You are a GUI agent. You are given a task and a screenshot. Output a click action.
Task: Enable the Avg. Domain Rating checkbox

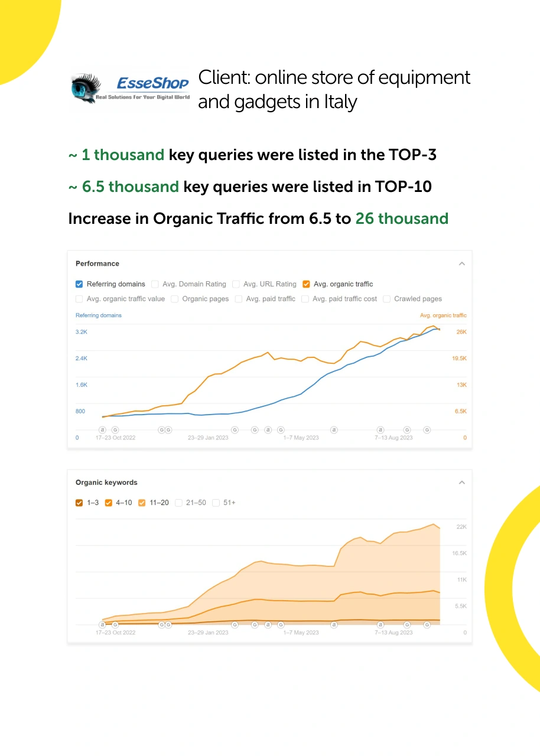155,284
